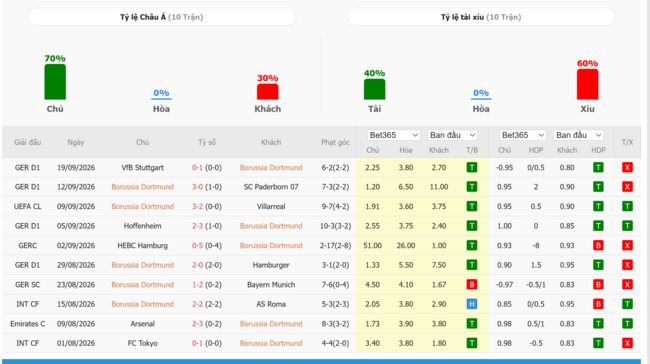Open Borussia Dortmund link in Bayern Munich row

(x=142, y=284)
